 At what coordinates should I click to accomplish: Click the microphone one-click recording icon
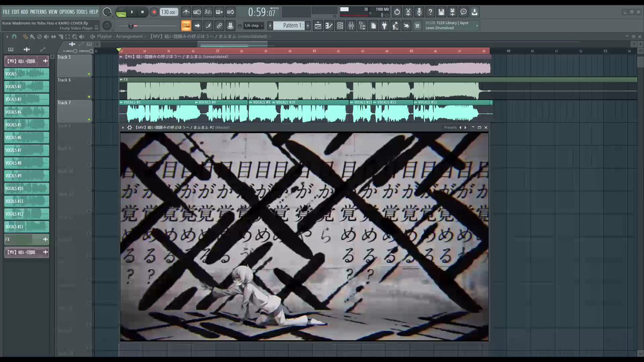click(x=419, y=12)
